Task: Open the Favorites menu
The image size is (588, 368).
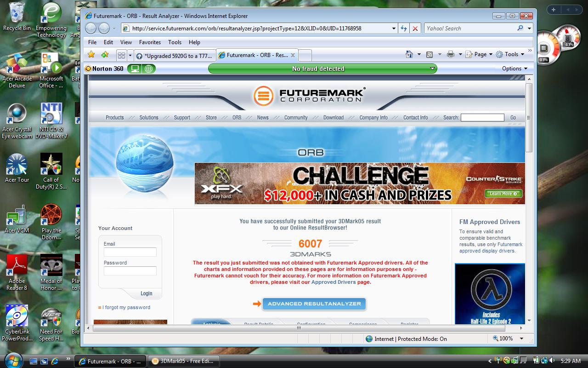Action: click(150, 42)
